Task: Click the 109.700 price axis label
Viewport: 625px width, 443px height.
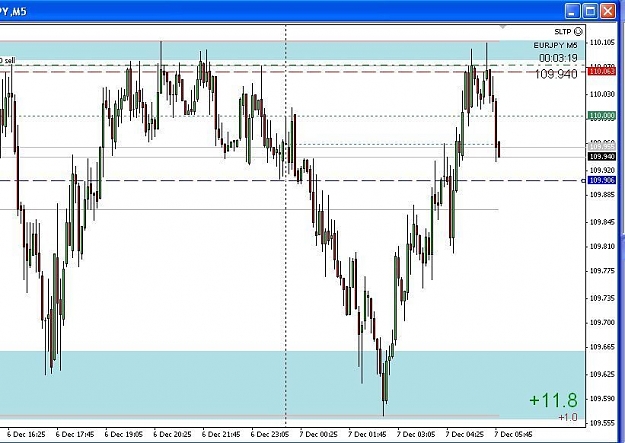Action: 602,322
